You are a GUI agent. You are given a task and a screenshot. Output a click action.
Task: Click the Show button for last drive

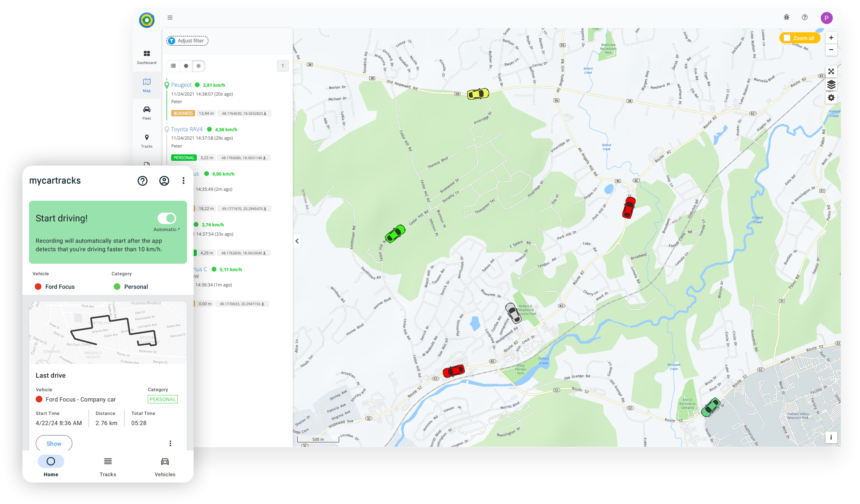[x=54, y=443]
